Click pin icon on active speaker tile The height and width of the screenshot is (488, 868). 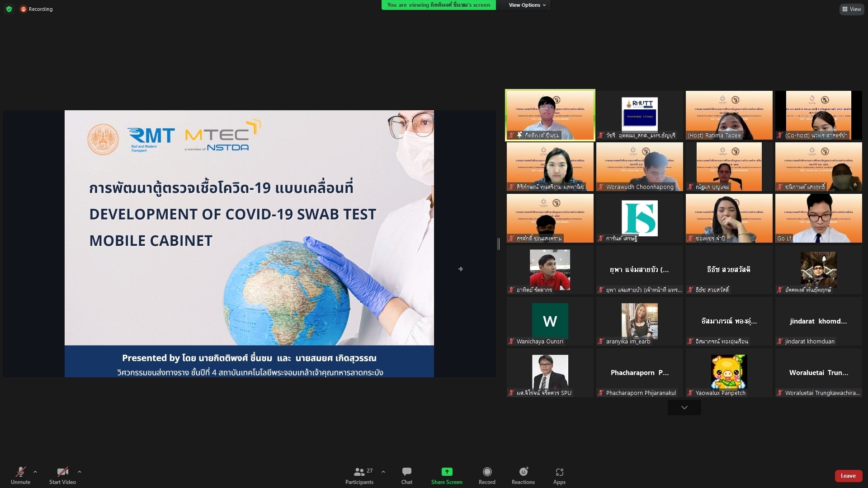pyautogui.click(x=520, y=135)
